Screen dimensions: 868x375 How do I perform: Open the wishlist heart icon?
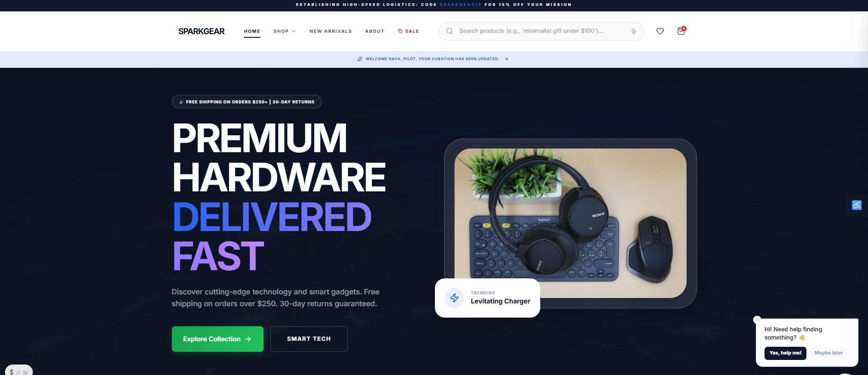pyautogui.click(x=660, y=31)
